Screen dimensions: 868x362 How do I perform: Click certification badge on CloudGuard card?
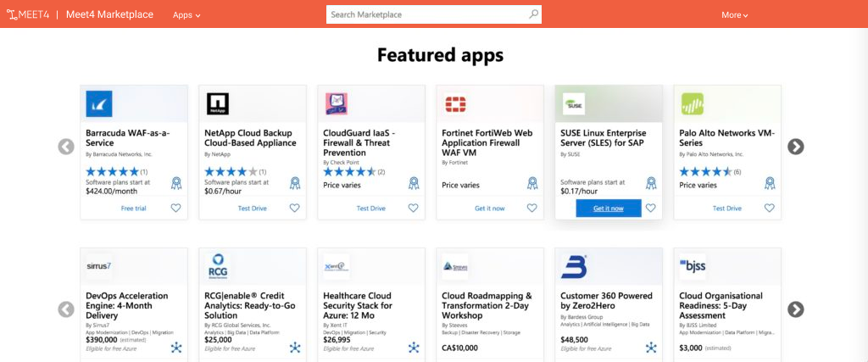click(x=414, y=182)
